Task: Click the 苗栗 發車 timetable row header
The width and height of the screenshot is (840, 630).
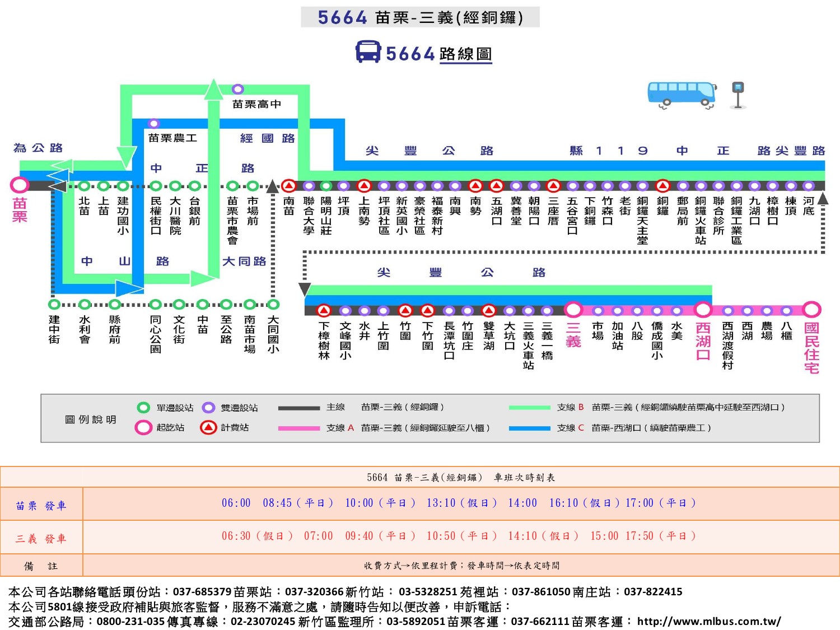Action: [41, 506]
